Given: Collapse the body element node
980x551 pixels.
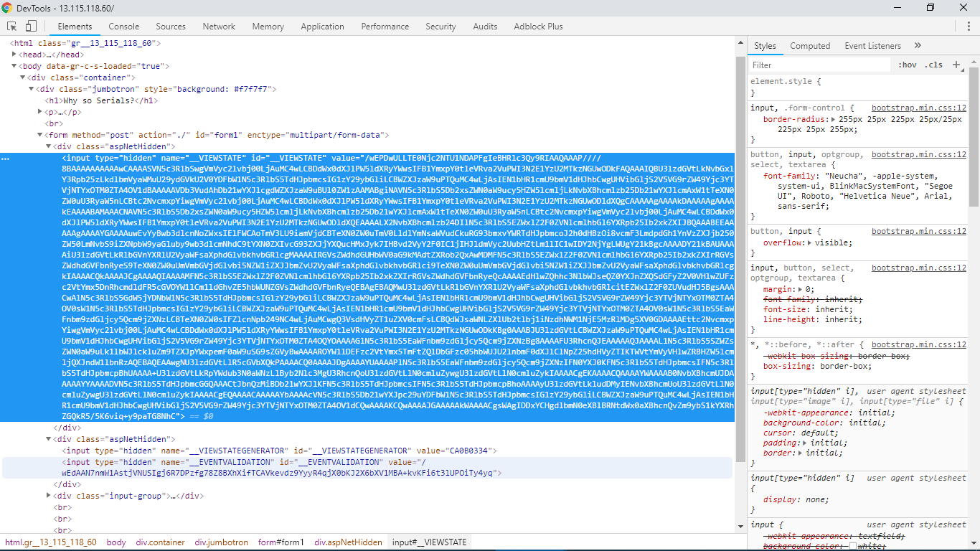Looking at the screenshot, I should coord(15,66).
